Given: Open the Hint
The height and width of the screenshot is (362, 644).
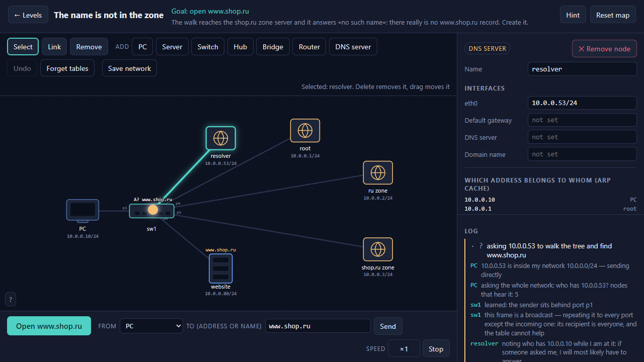Looking at the screenshot, I should [x=573, y=15].
